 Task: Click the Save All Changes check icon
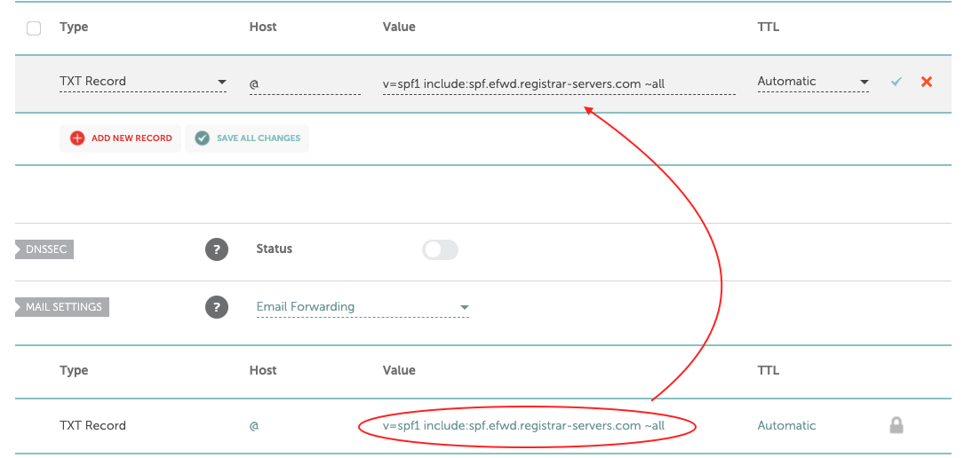click(x=202, y=138)
